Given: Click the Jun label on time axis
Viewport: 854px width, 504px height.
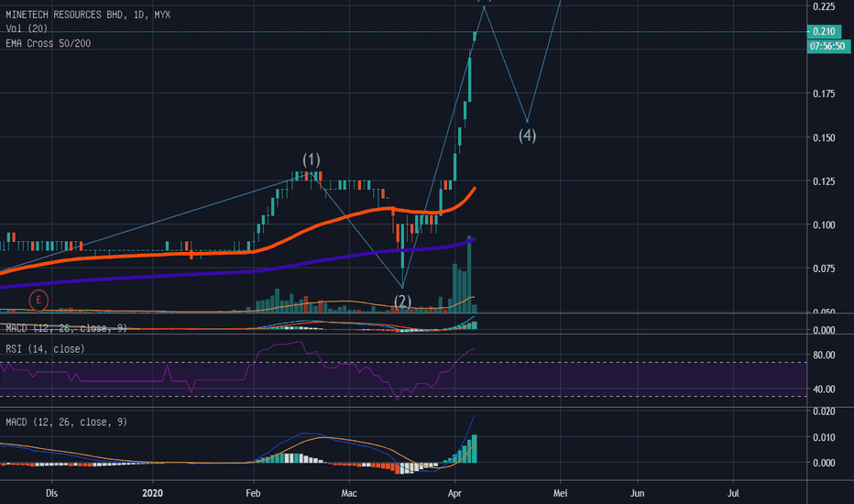Looking at the screenshot, I should click(x=637, y=493).
